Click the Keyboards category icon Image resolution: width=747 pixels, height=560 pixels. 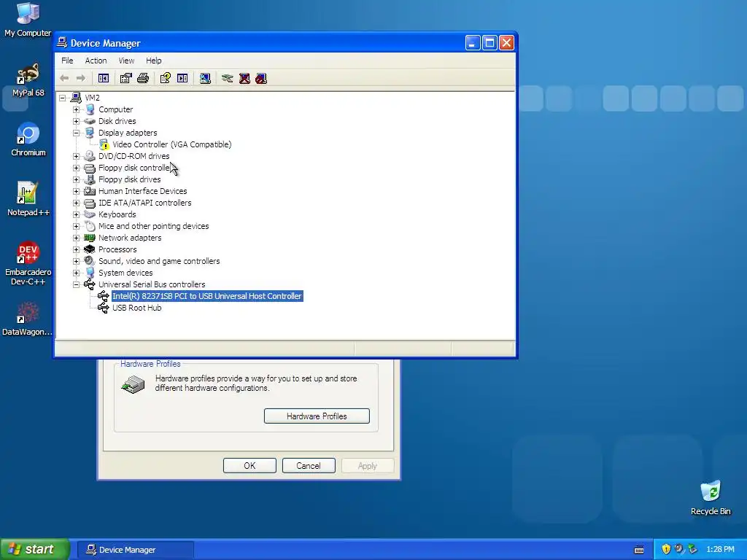pos(90,214)
